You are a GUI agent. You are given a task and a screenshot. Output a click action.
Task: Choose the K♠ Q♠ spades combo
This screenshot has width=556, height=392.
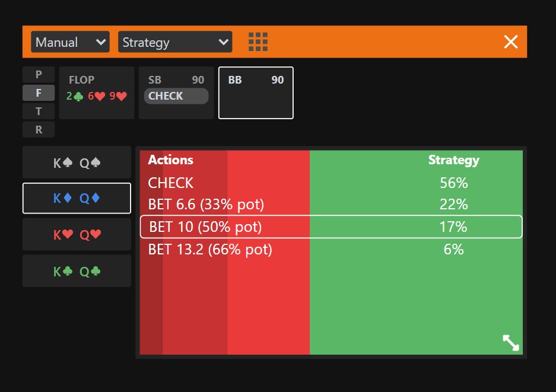[x=77, y=162]
